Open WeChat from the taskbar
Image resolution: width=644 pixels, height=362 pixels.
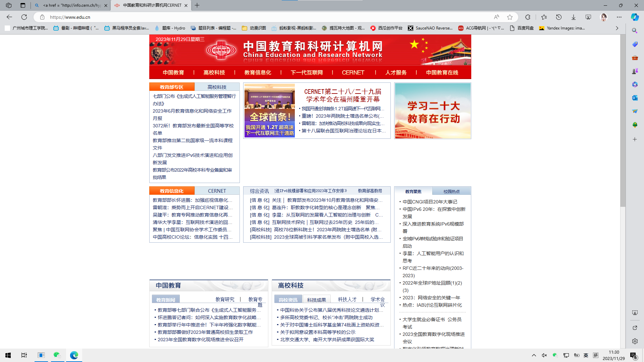click(57, 355)
